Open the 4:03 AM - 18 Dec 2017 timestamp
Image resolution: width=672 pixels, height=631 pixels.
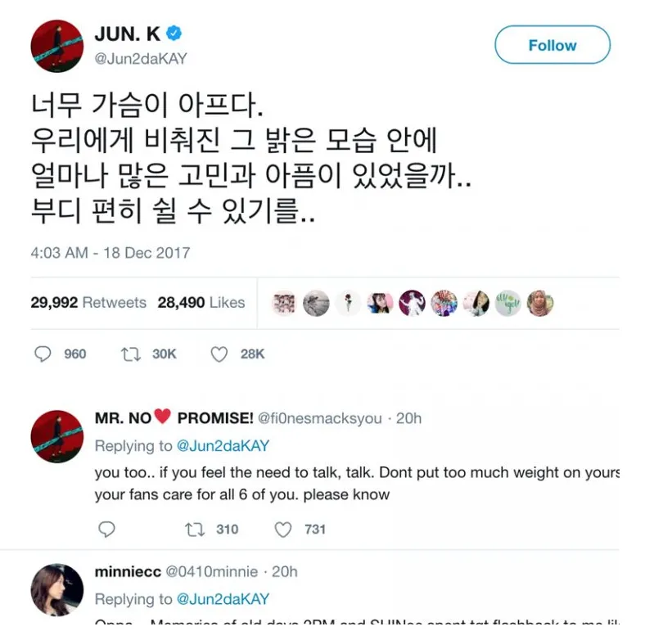(110, 253)
